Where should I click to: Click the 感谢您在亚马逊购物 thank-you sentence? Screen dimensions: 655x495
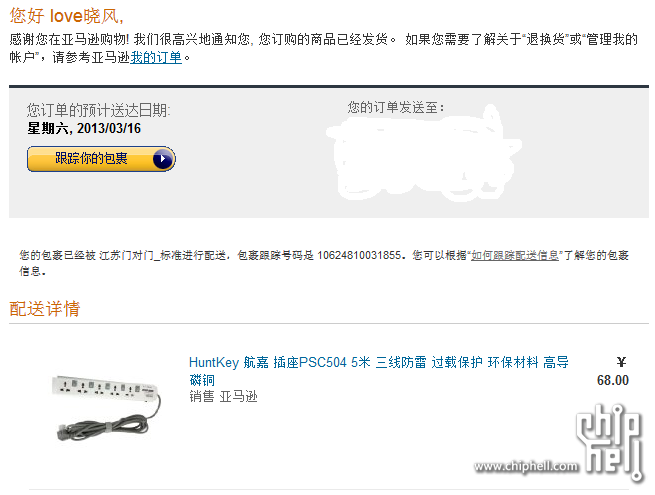click(69, 39)
